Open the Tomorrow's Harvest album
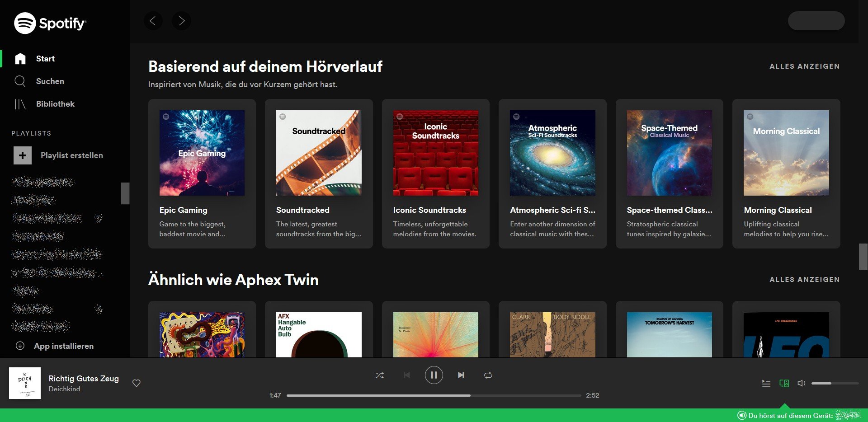Screen dimensions: 868x422 670,335
